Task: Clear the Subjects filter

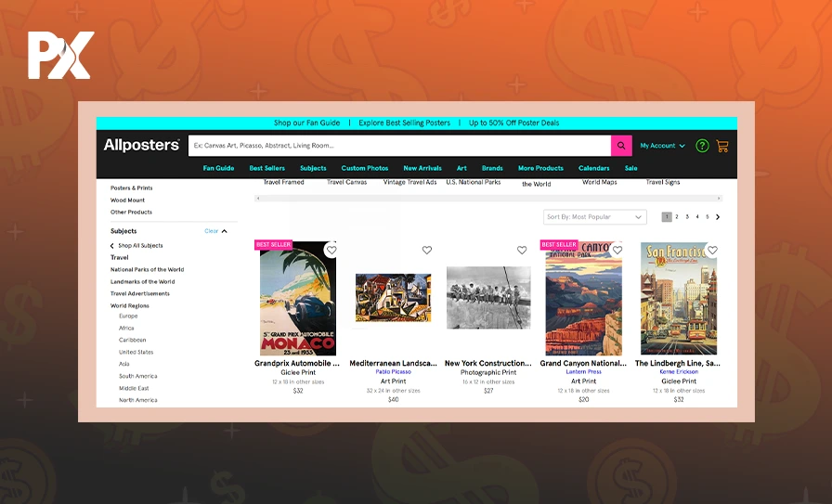Action: (211, 231)
